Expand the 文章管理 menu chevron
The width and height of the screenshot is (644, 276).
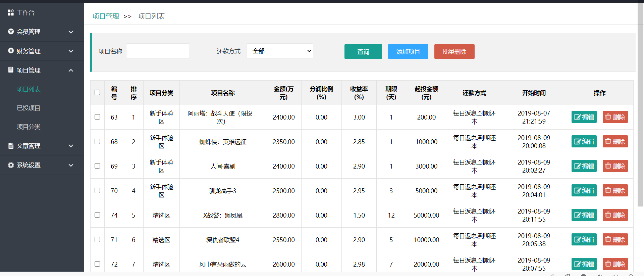pos(71,146)
